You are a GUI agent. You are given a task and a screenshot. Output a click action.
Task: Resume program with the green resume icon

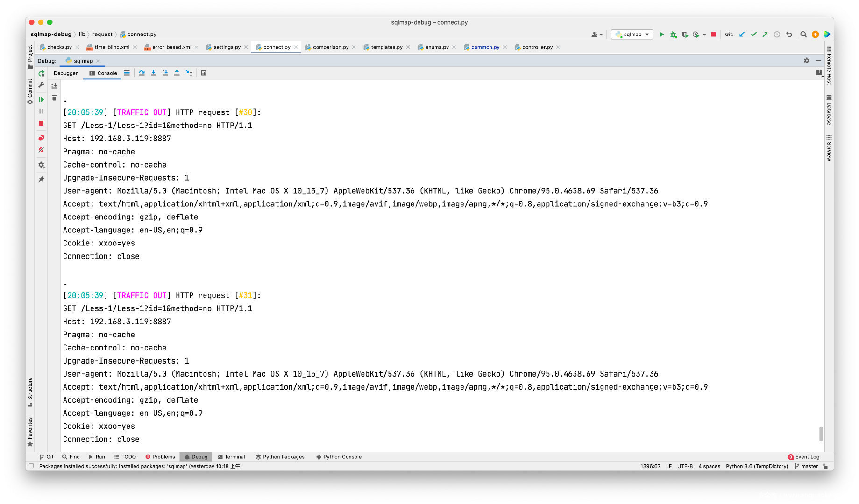point(41,99)
